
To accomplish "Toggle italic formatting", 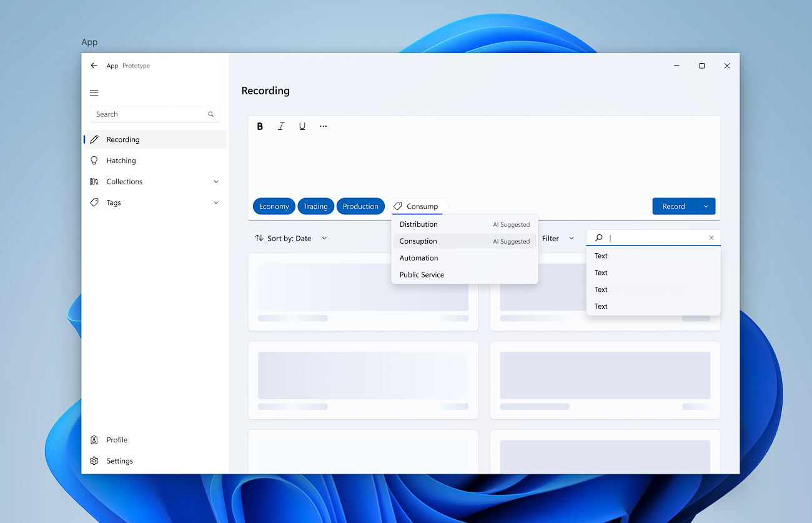I will (x=281, y=126).
